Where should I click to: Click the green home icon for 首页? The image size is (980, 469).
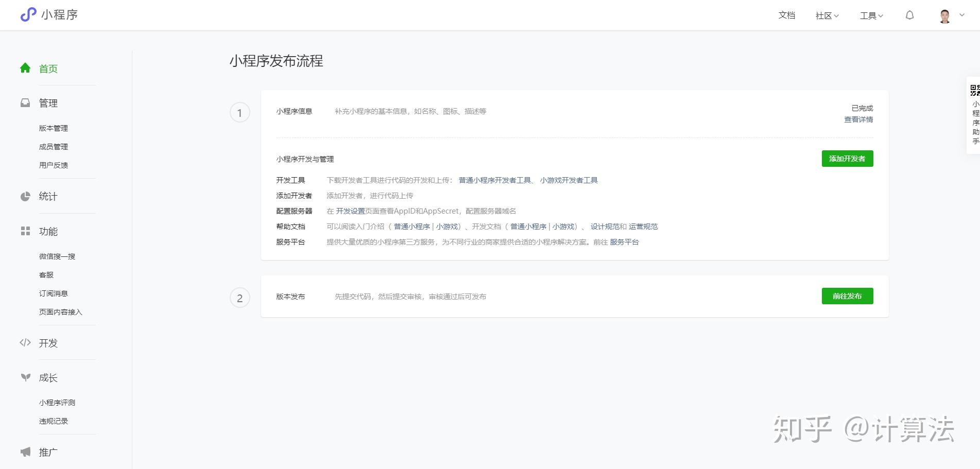25,68
